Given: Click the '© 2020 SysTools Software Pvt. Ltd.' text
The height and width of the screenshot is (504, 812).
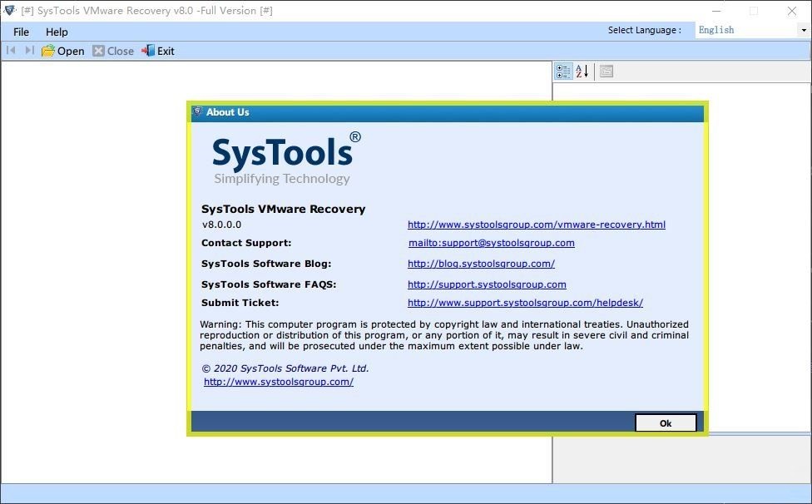Looking at the screenshot, I should pos(285,368).
